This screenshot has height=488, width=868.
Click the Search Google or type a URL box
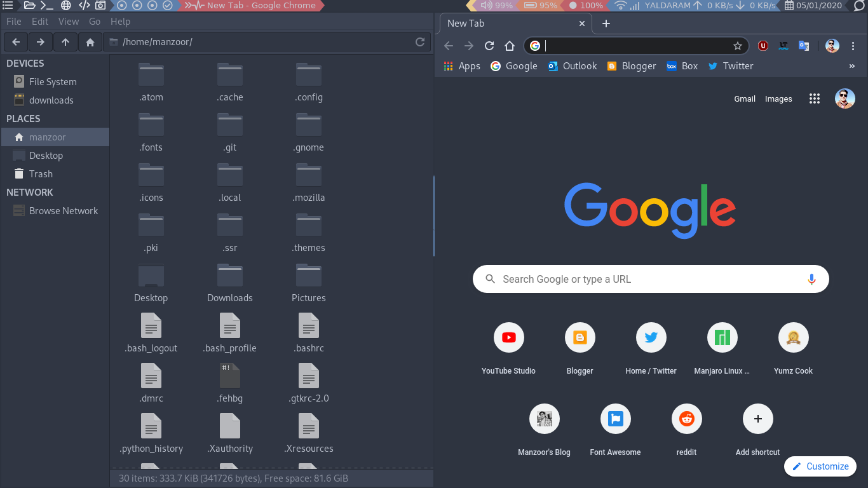click(x=651, y=279)
